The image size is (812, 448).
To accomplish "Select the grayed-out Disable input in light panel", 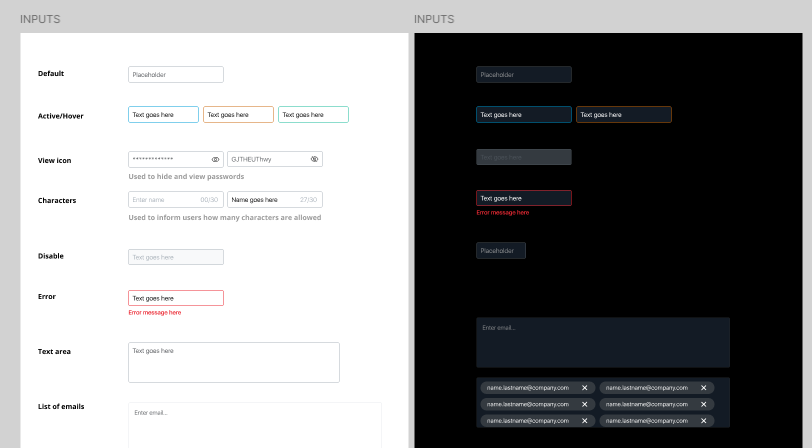I will coord(176,257).
